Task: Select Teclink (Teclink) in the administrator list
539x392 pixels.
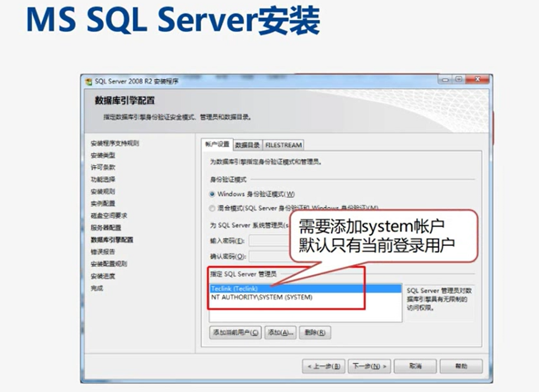Action: (234, 289)
